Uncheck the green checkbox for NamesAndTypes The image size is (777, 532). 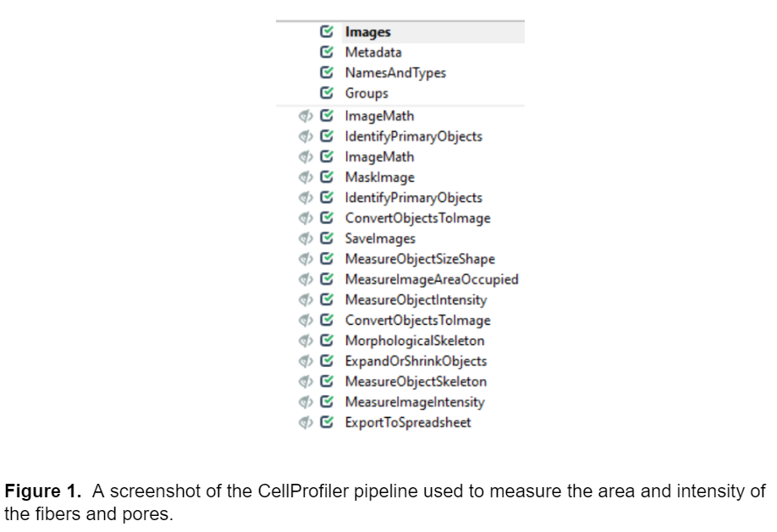tap(326, 74)
